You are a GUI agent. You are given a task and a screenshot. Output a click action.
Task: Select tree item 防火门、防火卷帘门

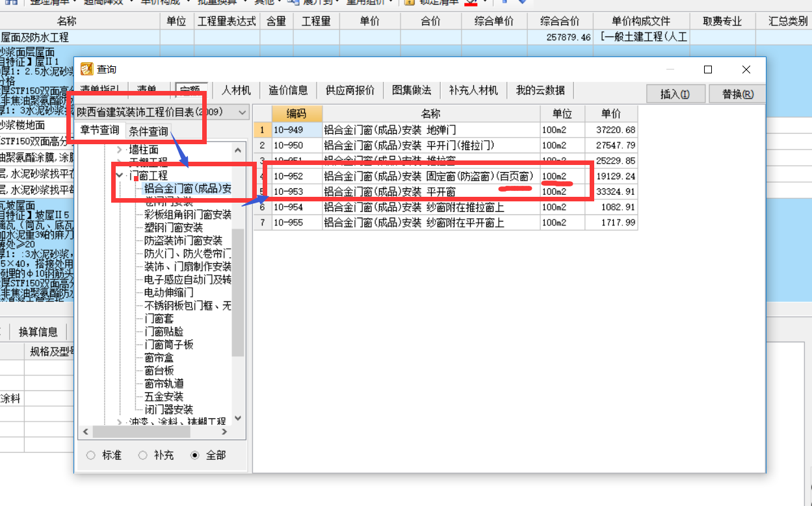188,253
